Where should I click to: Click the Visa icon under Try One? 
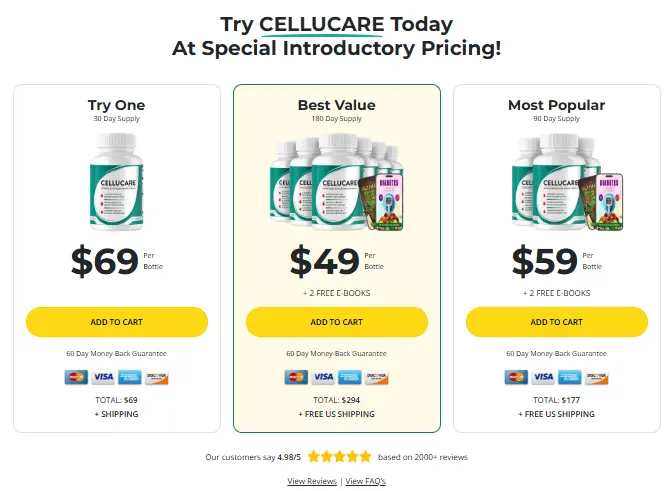(x=103, y=377)
